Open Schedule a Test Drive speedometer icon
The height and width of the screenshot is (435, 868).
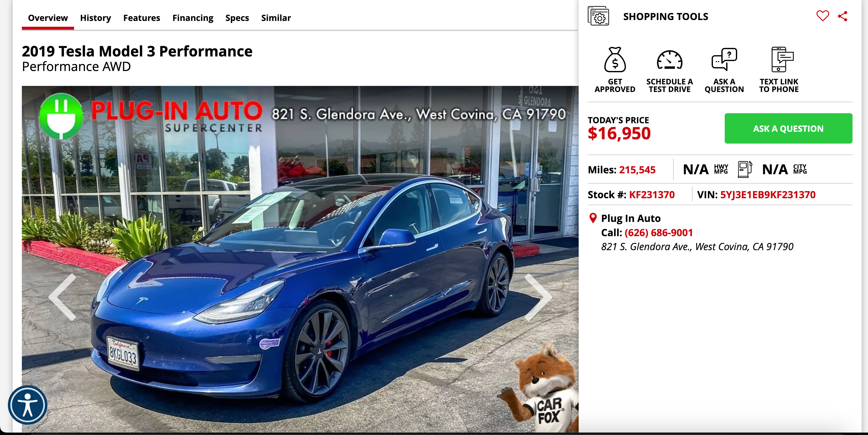pyautogui.click(x=669, y=60)
